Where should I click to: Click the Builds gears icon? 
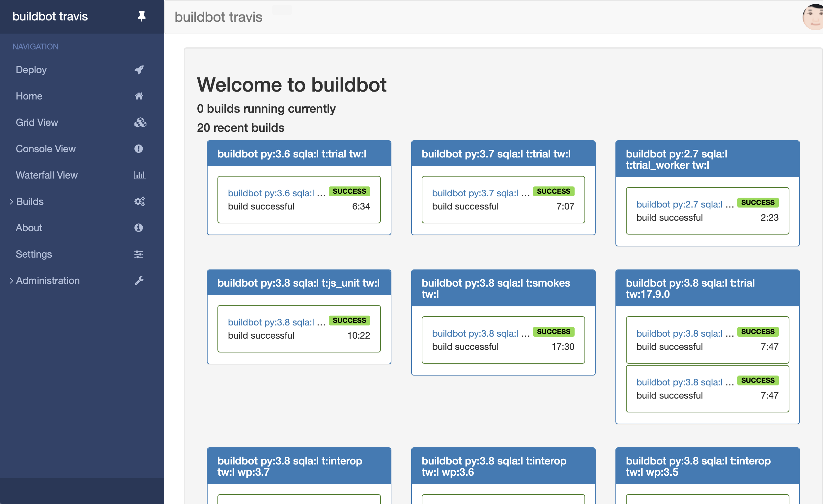coord(140,201)
